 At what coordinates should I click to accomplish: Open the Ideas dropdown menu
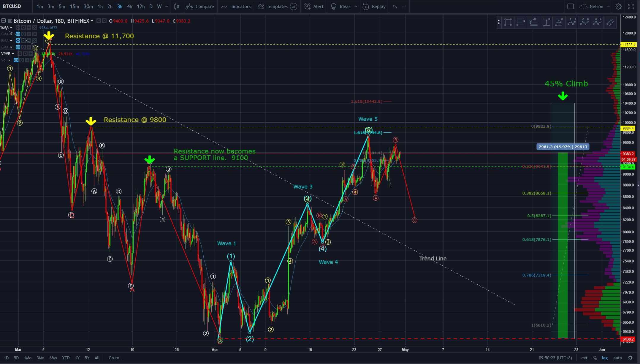(356, 7)
